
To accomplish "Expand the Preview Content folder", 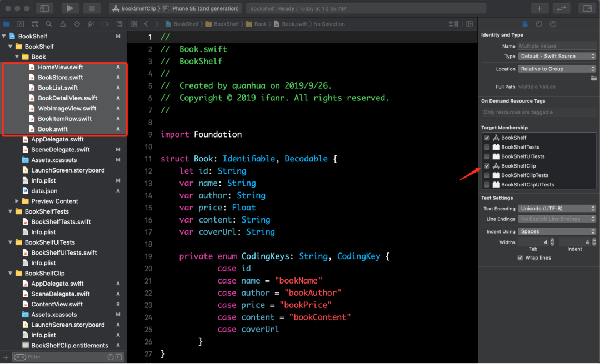I will (17, 201).
